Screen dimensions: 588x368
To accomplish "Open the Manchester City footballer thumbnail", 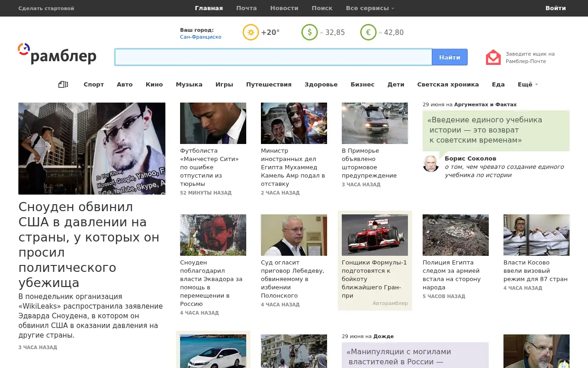I will tap(213, 123).
